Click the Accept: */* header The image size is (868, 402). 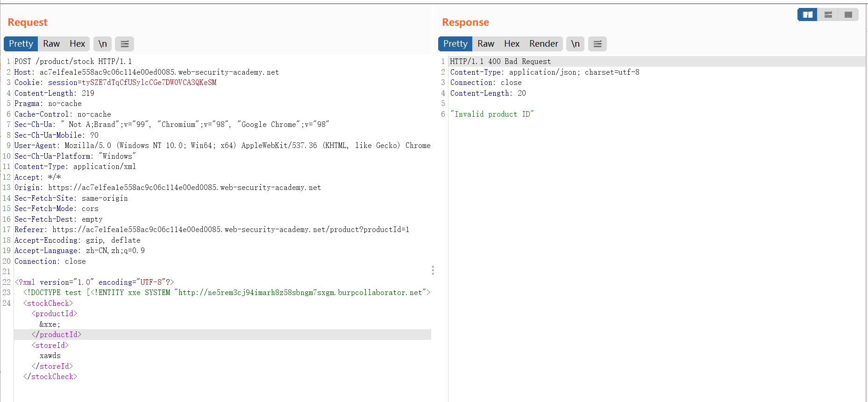pyautogui.click(x=38, y=177)
